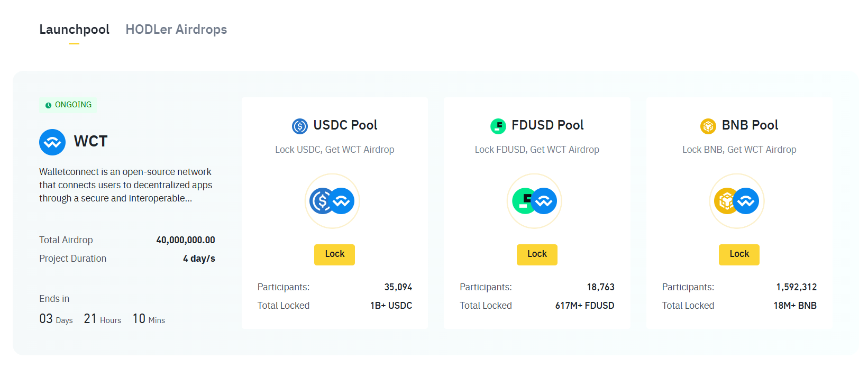Image resolution: width=868 pixels, height=368 pixels.
Task: Lock funds in the USDC Pool
Action: 334,254
